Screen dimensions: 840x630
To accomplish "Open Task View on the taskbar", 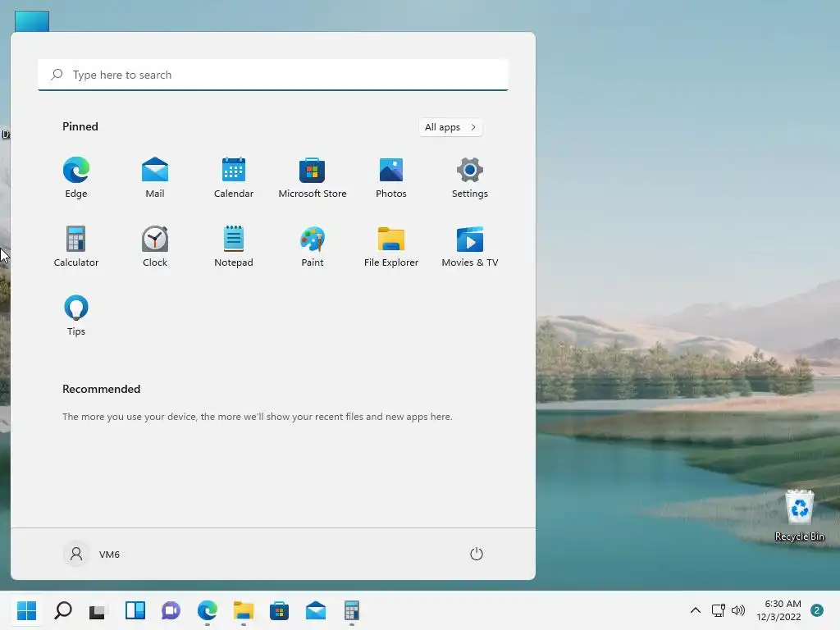I will pyautogui.click(x=98, y=610).
